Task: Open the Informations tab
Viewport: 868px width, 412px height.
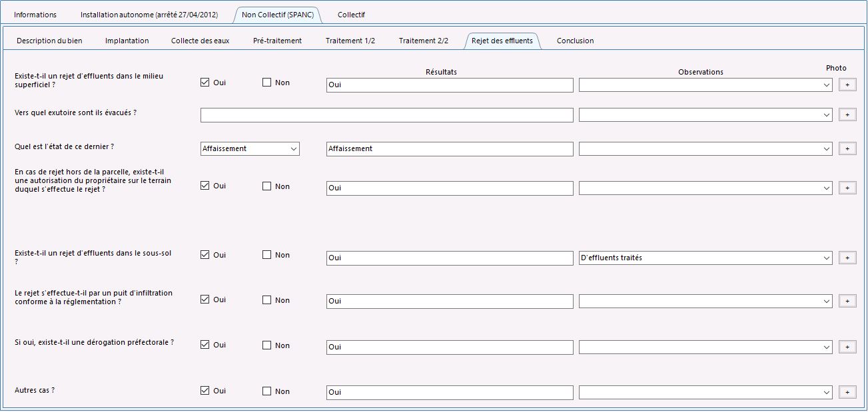Action: click(35, 15)
